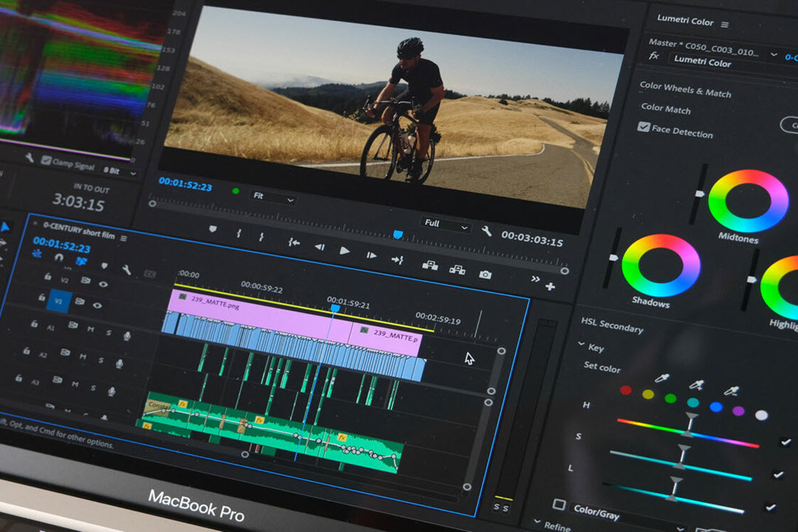This screenshot has width=798, height=532.
Task: Toggle the timeline Snap magnet icon
Action: coord(59,256)
